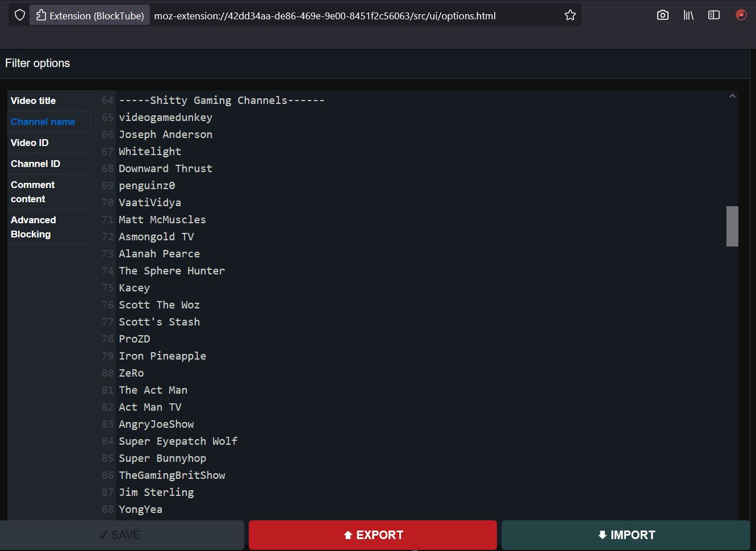Click the Act Man TV line
Viewport: 756px width, 551px height.
pos(150,407)
